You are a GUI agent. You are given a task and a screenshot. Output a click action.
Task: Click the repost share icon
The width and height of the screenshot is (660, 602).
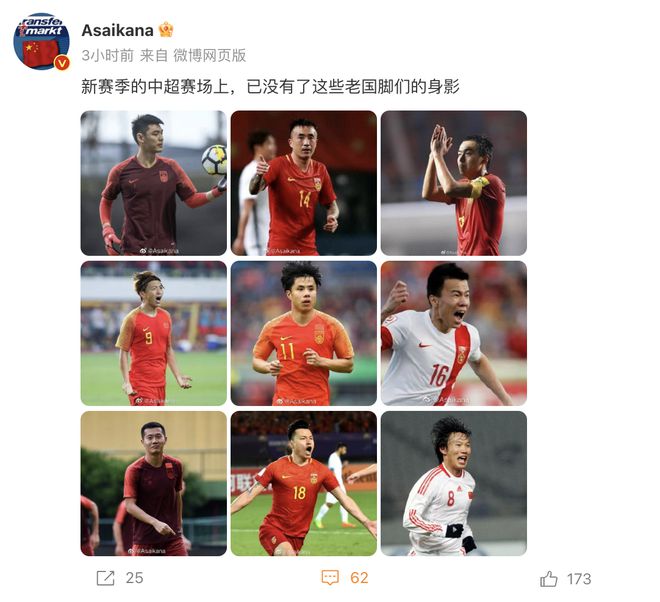pyautogui.click(x=105, y=578)
